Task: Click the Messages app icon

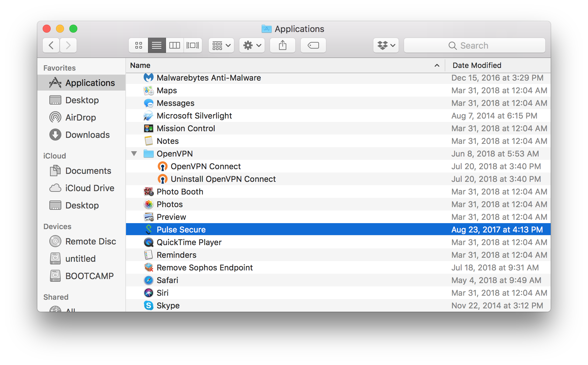Action: pyautogui.click(x=149, y=103)
